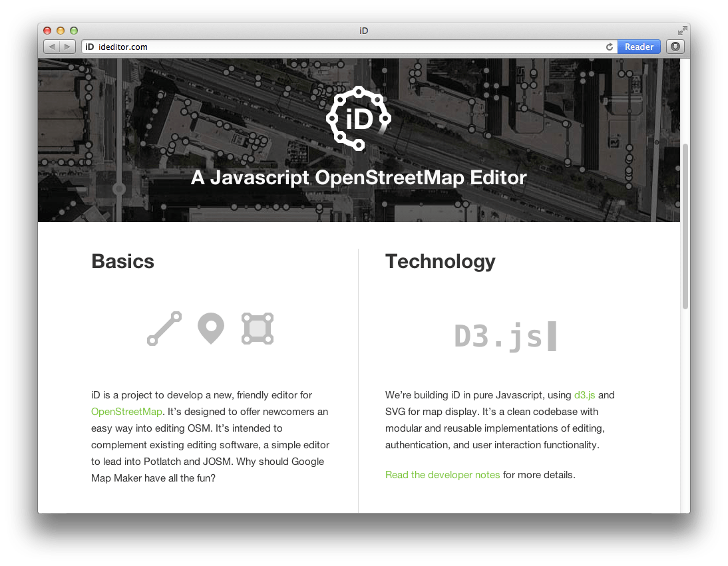
Task: Click the text 'Map Maker have all the fun?'
Action: pos(153,478)
